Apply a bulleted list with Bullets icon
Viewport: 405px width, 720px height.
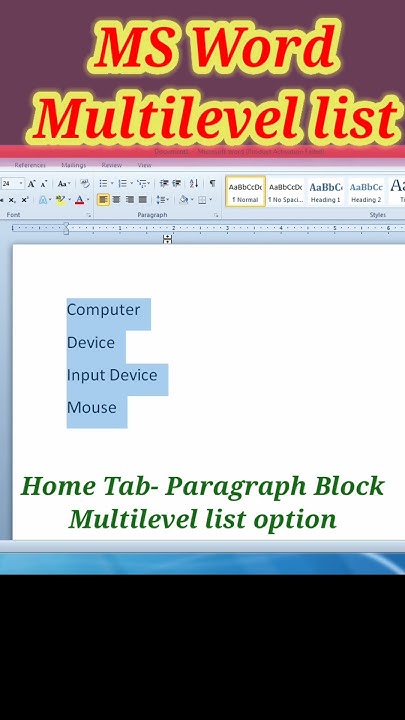103,184
